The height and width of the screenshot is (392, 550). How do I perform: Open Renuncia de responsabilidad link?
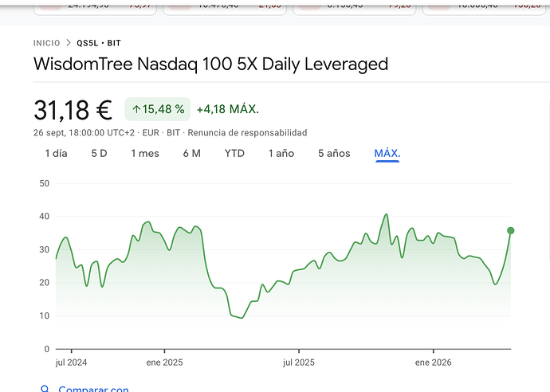click(x=247, y=133)
